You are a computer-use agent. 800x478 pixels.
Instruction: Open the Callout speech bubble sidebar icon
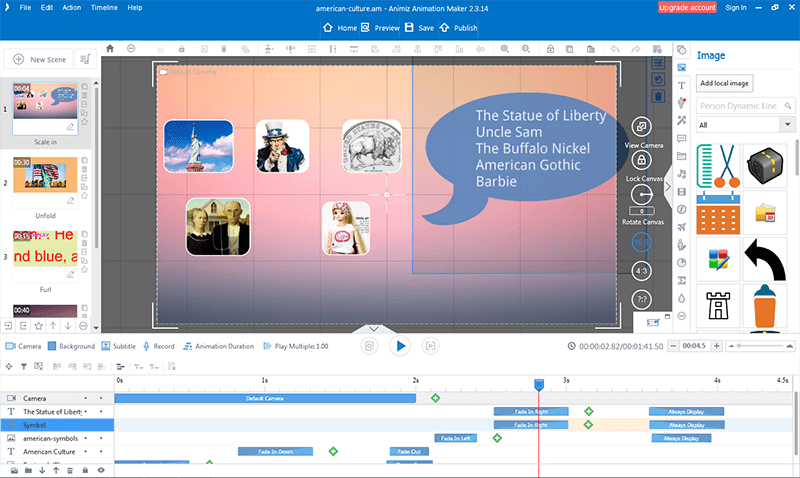coord(682,138)
